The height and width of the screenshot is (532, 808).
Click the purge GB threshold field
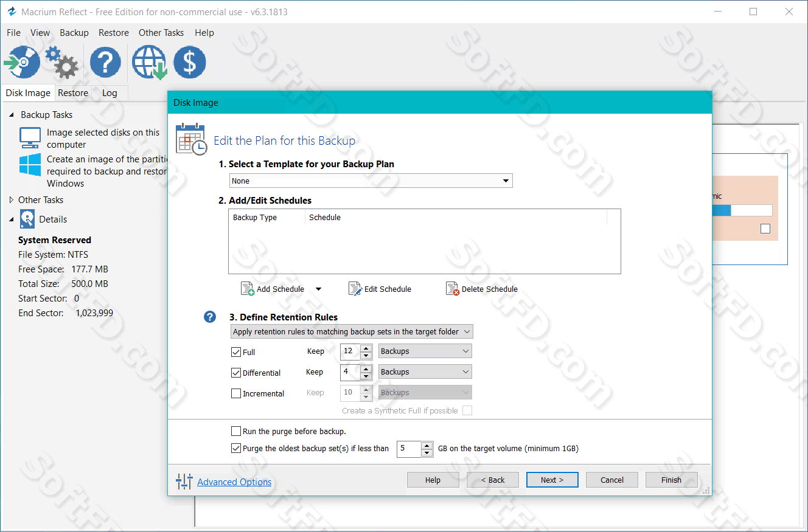tap(408, 449)
